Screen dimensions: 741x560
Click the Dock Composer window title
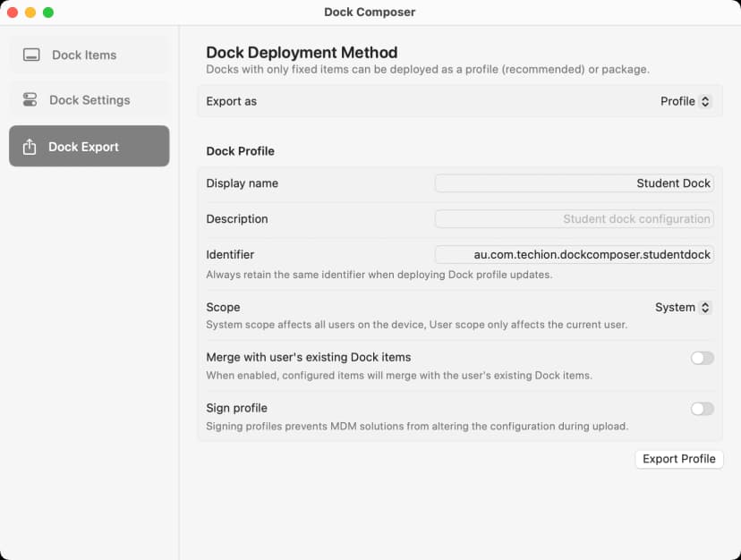[x=370, y=13]
